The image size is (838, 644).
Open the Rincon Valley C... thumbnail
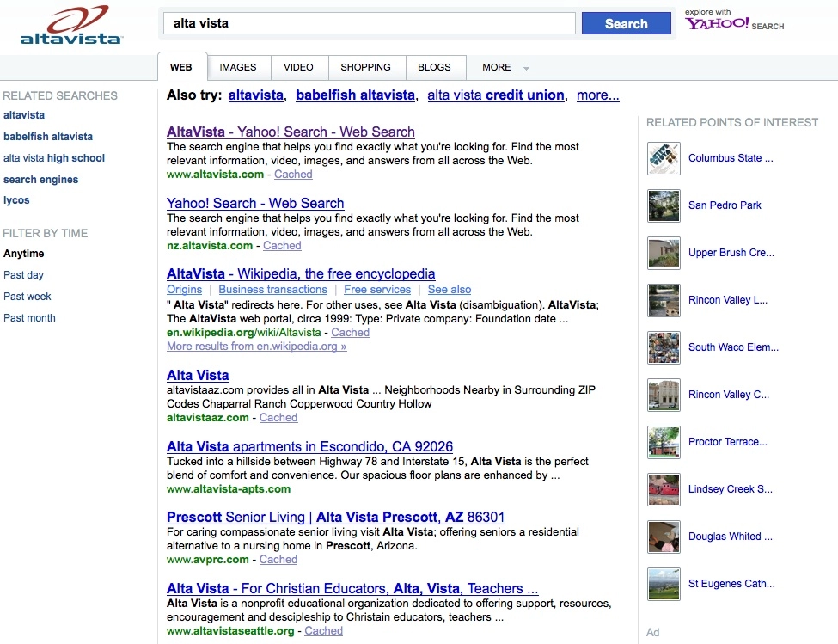[664, 395]
